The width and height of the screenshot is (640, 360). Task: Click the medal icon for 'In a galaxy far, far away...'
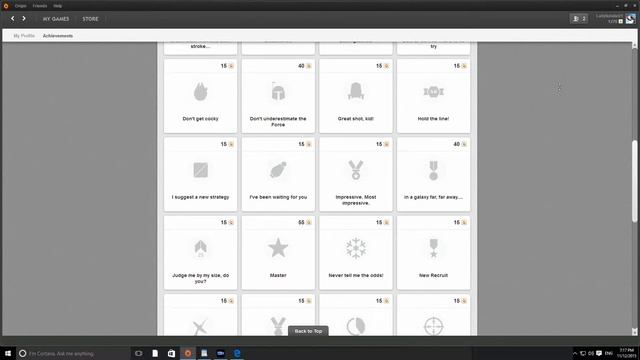coord(433,170)
